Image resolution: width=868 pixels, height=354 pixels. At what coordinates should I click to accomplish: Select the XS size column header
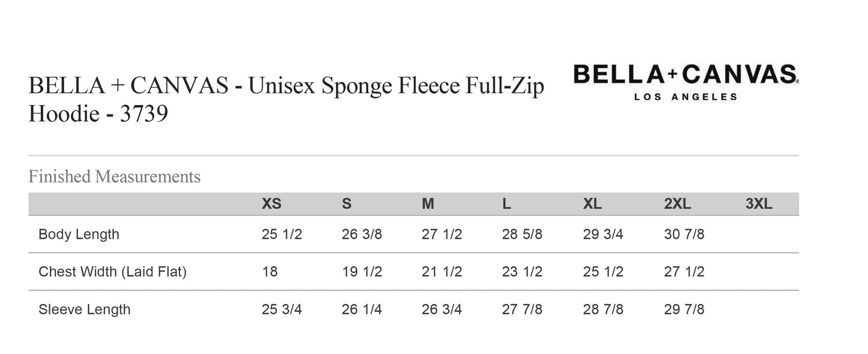click(272, 204)
